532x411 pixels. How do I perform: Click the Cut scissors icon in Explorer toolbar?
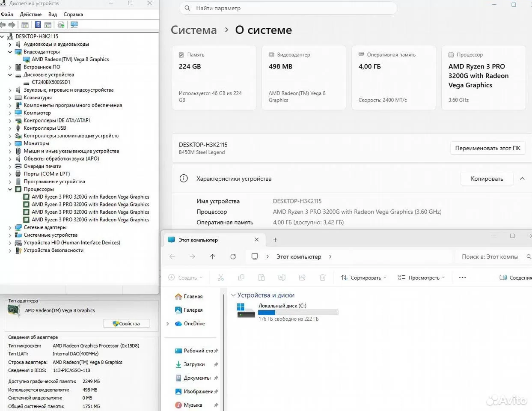pyautogui.click(x=221, y=277)
